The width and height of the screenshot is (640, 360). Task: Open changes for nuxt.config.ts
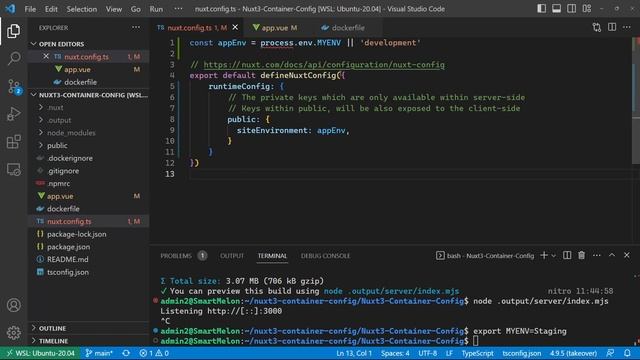pos(597,27)
